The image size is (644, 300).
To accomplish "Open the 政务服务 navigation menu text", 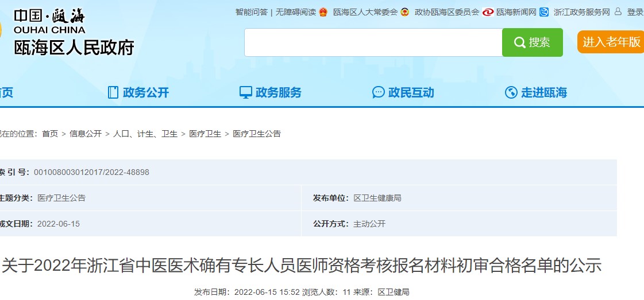I will [279, 92].
